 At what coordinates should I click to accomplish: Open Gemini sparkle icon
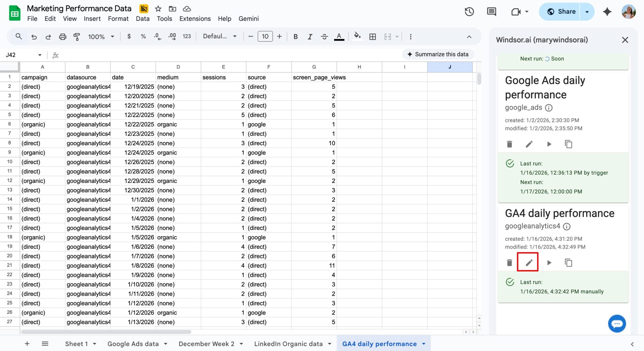607,12
